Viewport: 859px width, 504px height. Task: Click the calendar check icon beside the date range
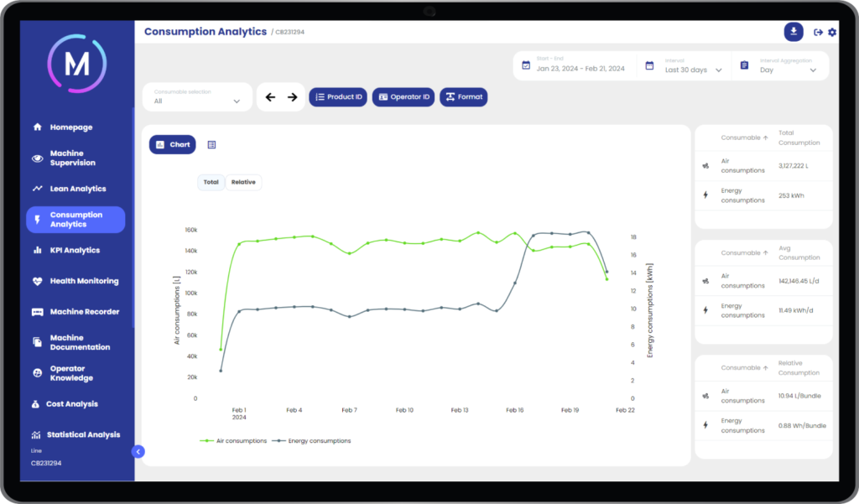tap(526, 65)
